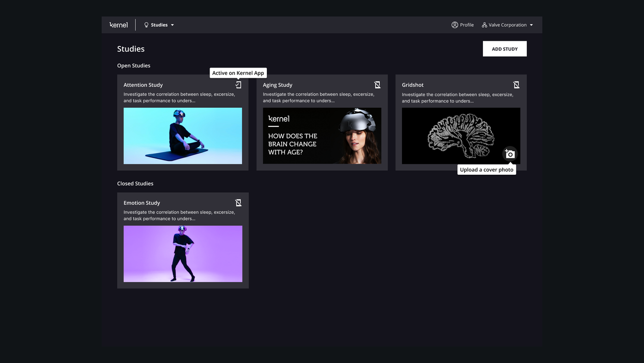The image size is (644, 363).
Task: Toggle Aging Study phone-disabled app icon
Action: coord(377,85)
